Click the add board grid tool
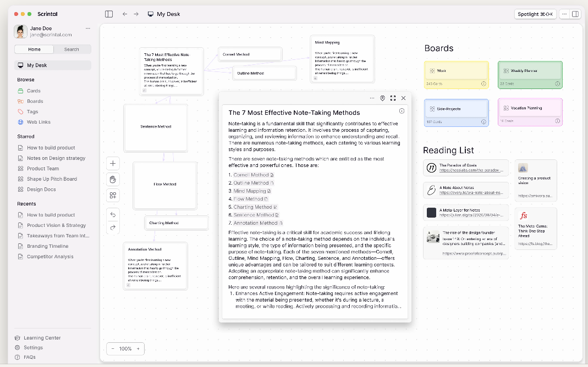 click(113, 195)
